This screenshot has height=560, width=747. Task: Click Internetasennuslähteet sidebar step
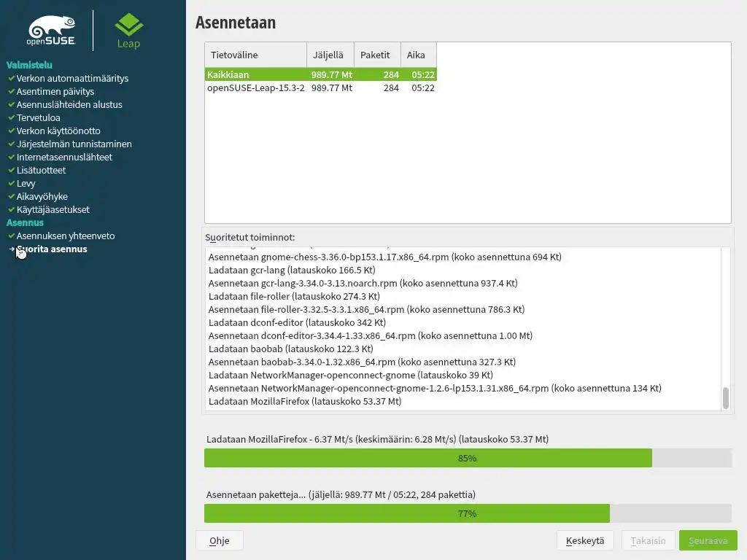(x=64, y=157)
